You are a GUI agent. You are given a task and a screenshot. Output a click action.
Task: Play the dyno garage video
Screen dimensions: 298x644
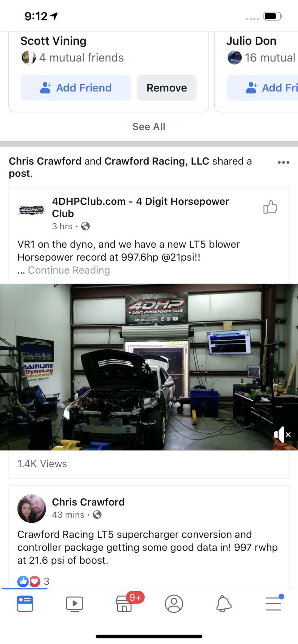click(x=149, y=367)
